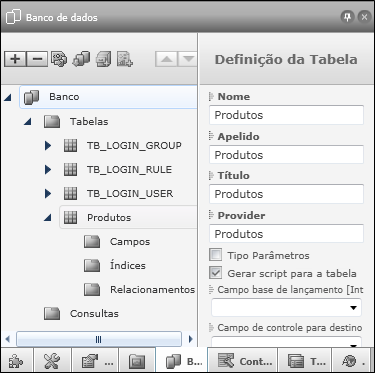This screenshot has width=375, height=373.
Task: Click the Apelido text field
Action: point(286,155)
